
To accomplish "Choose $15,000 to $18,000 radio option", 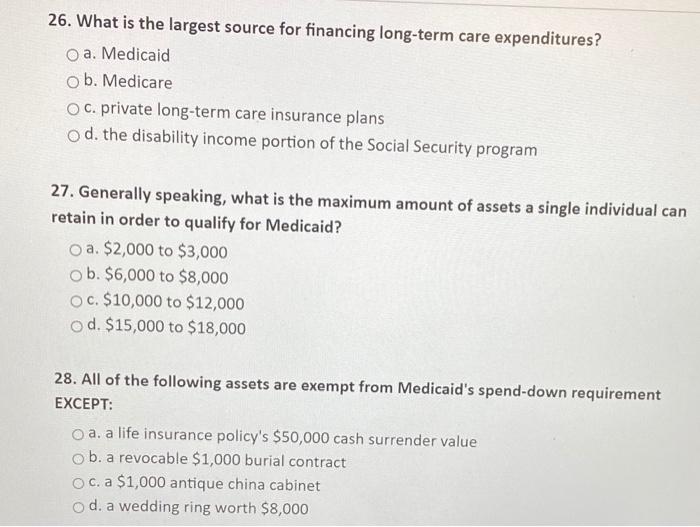I will coord(77,327).
